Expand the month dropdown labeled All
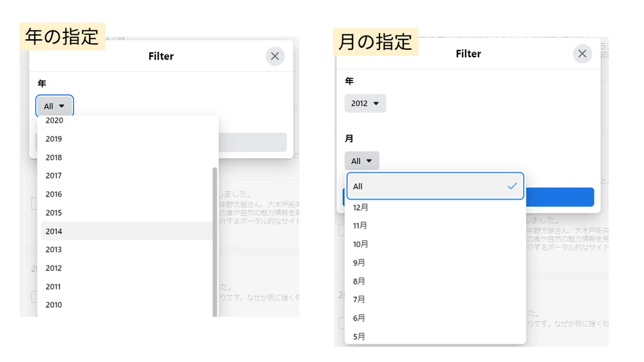 362,161
